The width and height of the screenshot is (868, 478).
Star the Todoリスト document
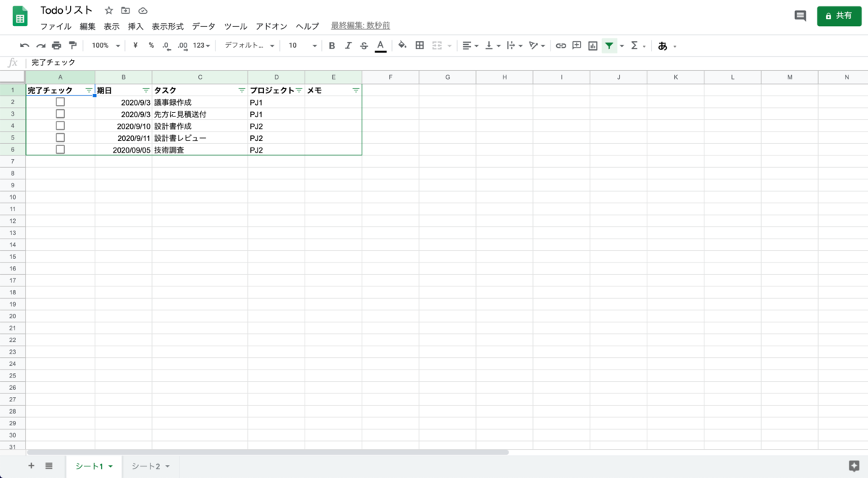(x=109, y=11)
